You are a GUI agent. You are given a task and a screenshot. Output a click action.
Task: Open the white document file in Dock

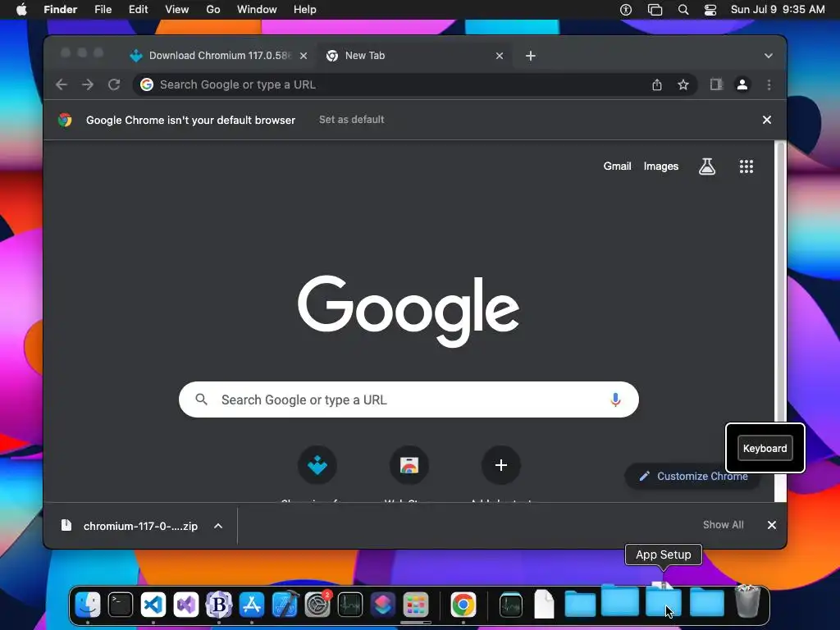544,604
